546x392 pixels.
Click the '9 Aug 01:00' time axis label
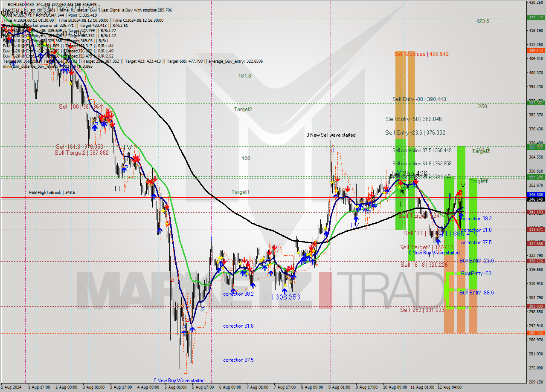coord(339,387)
